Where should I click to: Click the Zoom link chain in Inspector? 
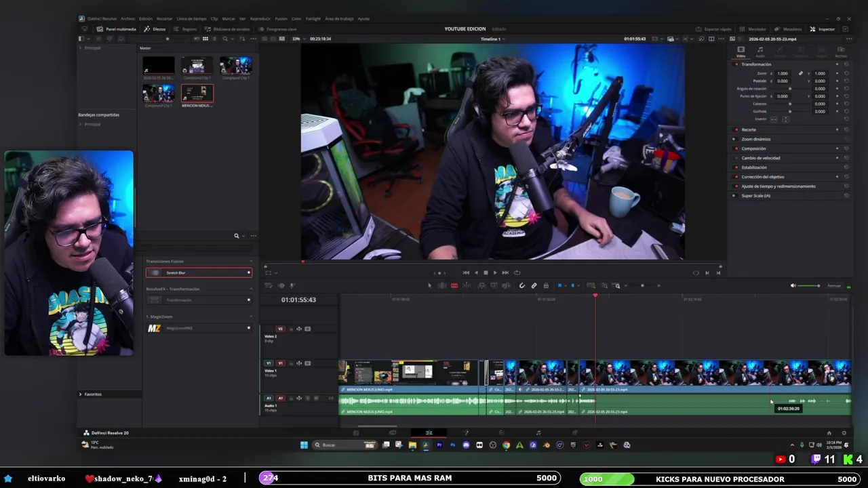(801, 73)
